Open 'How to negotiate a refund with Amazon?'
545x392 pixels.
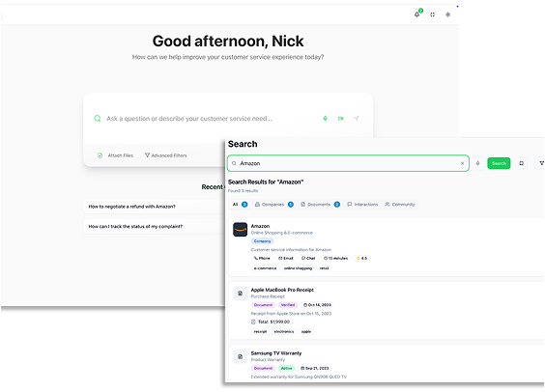click(132, 207)
